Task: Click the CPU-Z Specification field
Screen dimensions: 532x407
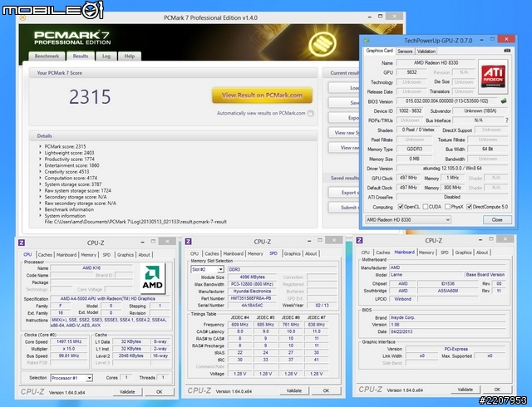Action: click(108, 299)
